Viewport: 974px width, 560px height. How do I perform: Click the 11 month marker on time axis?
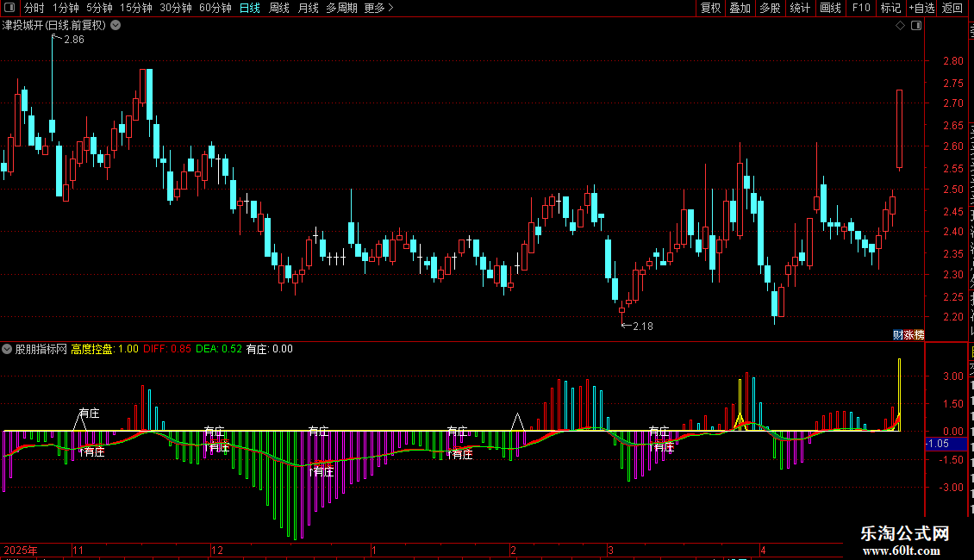pyautogui.click(x=78, y=550)
